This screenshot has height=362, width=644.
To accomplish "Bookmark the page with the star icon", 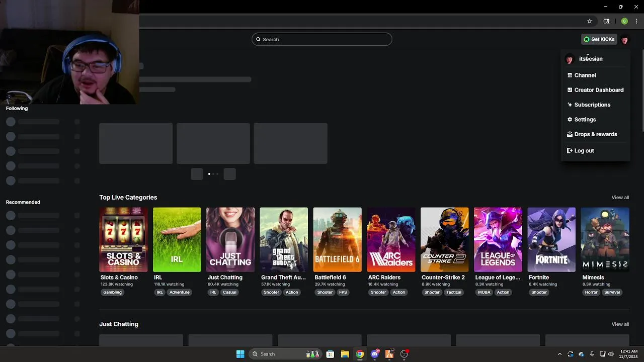I will tap(590, 21).
